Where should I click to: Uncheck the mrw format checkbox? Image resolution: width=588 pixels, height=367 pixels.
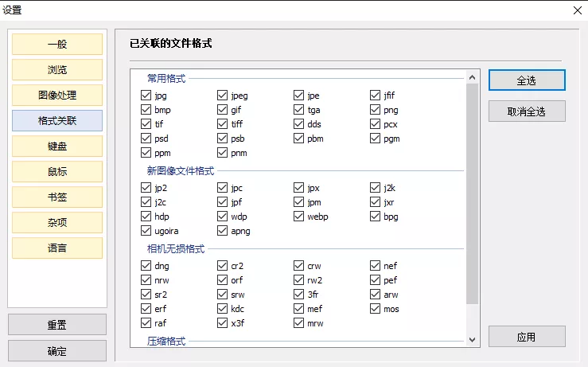tap(299, 323)
